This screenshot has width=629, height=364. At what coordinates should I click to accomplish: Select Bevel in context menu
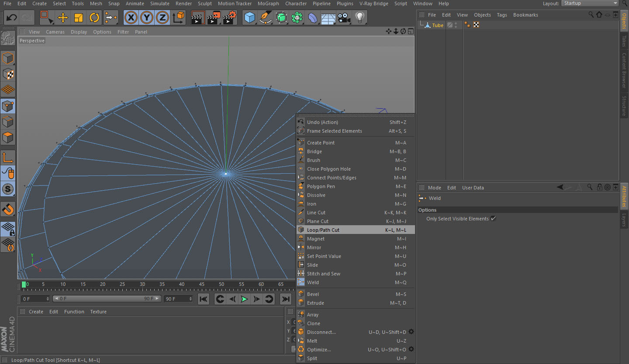point(313,294)
